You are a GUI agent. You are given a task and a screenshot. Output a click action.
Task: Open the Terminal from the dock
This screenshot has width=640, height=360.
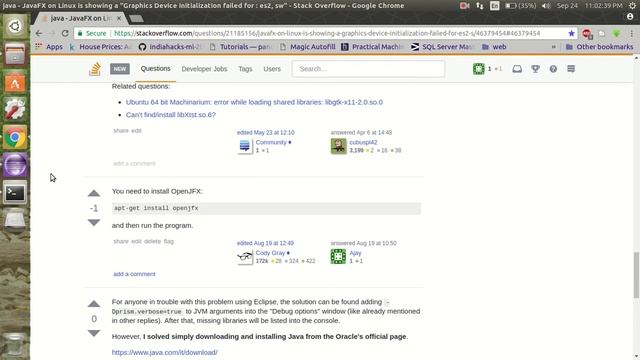pyautogui.click(x=15, y=193)
